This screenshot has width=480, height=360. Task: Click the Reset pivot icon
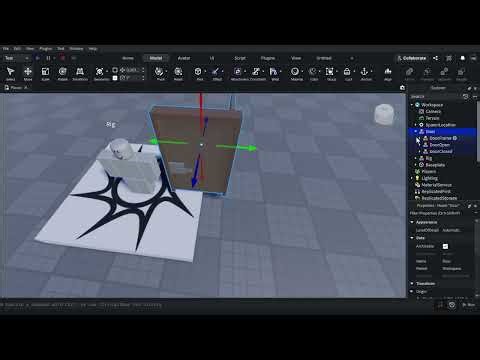pos(178,71)
